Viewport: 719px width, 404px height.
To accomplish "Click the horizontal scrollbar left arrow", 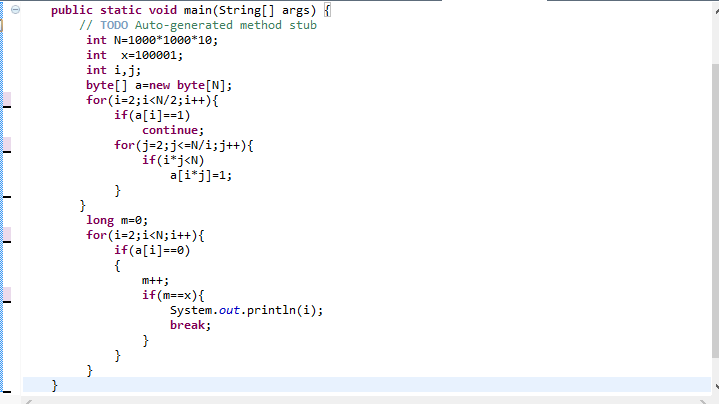I will click(29, 402).
